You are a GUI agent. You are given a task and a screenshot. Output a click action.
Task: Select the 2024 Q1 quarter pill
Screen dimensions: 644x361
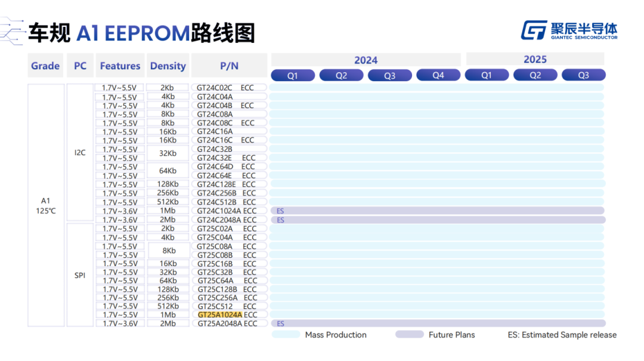point(293,75)
